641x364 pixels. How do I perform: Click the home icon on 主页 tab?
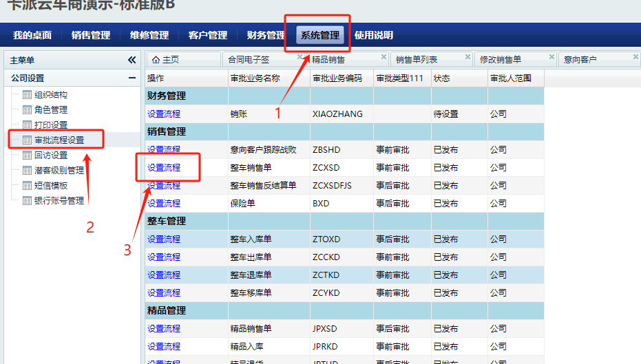pos(155,60)
